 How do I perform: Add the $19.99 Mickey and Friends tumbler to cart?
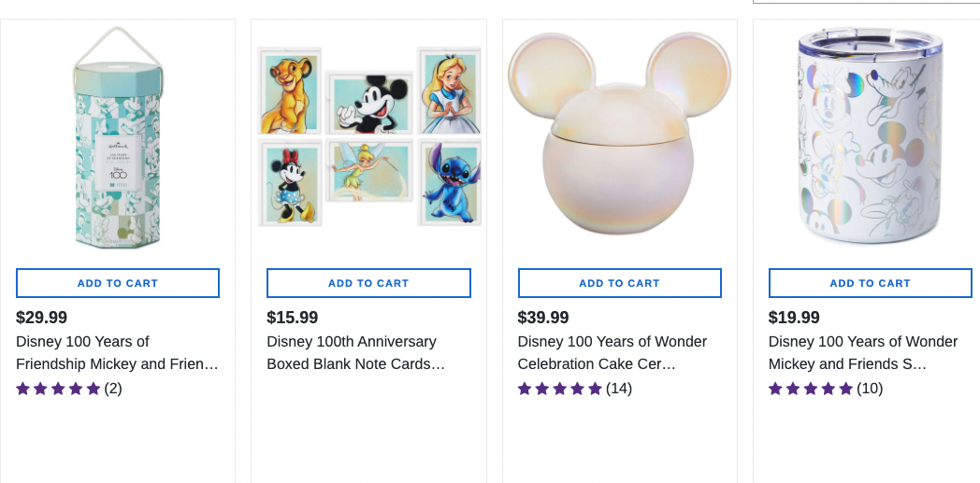pos(870,283)
